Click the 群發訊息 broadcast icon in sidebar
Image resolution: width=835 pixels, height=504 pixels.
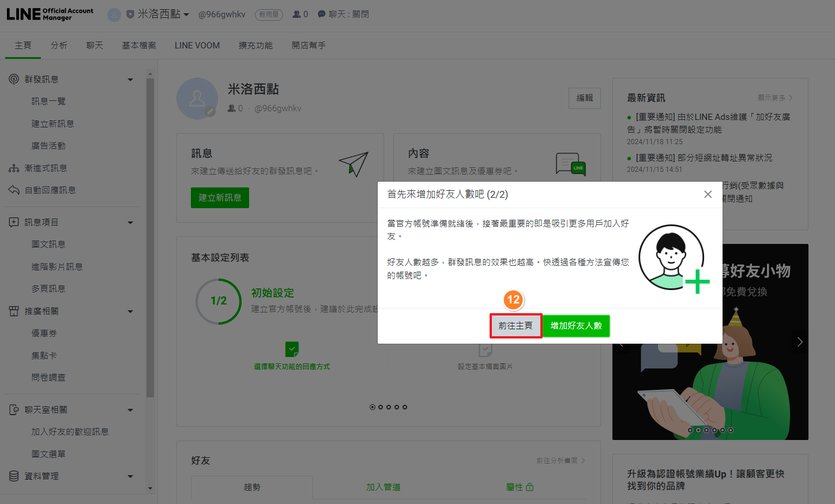tap(14, 79)
